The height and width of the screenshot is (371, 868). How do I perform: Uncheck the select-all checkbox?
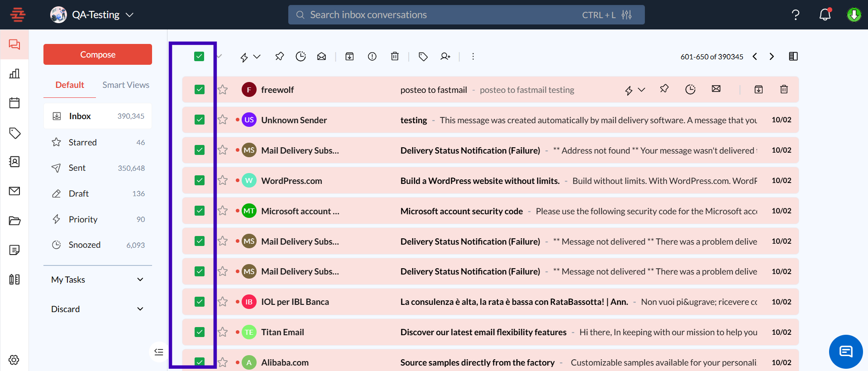click(x=199, y=56)
